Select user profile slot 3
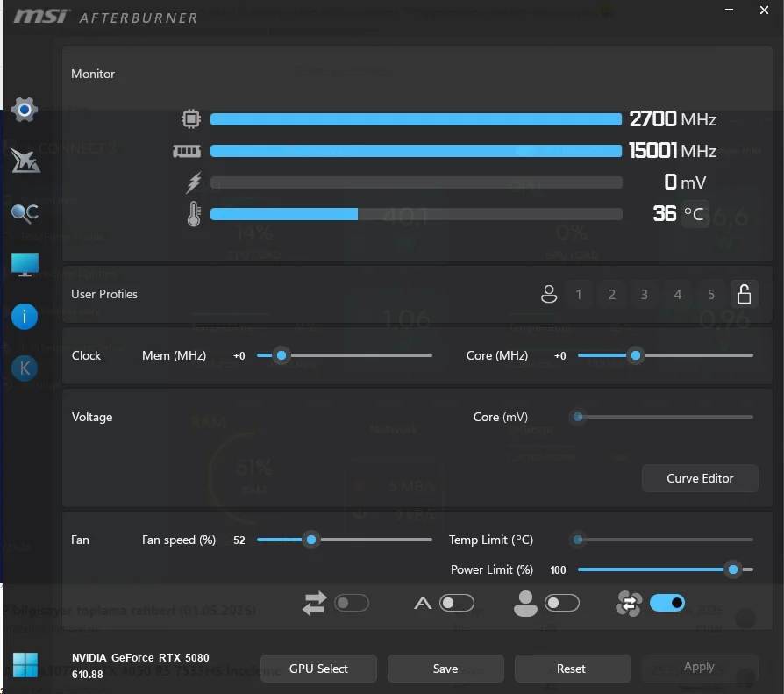The width and height of the screenshot is (784, 694). [x=645, y=294]
